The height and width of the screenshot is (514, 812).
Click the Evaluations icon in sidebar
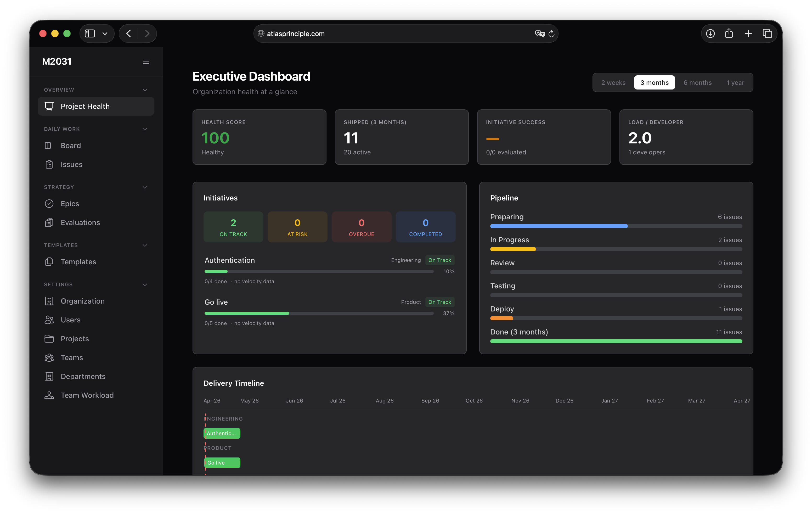point(49,222)
